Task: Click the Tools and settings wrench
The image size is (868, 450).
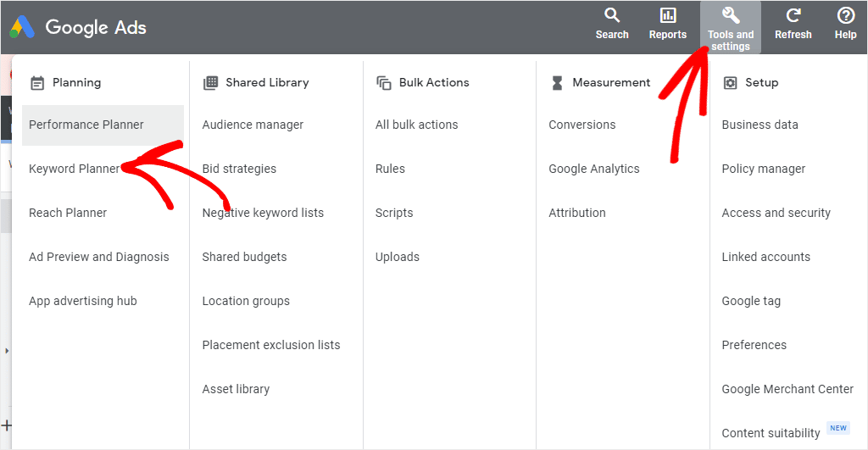Action: pos(730,15)
